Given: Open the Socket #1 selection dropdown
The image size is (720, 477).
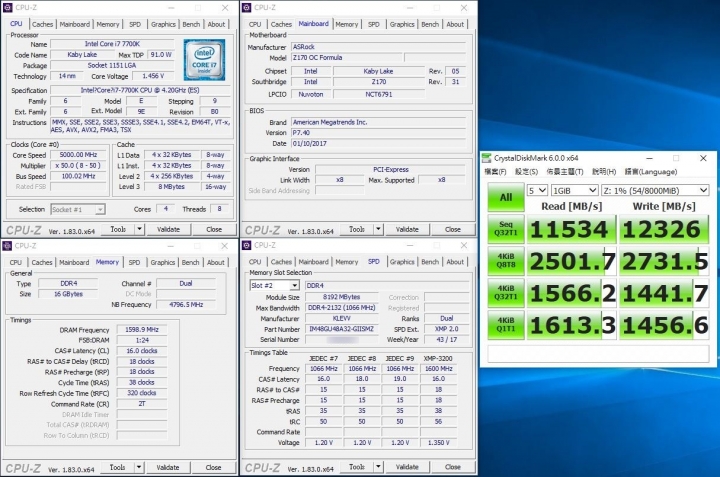Looking at the screenshot, I should point(78,209).
